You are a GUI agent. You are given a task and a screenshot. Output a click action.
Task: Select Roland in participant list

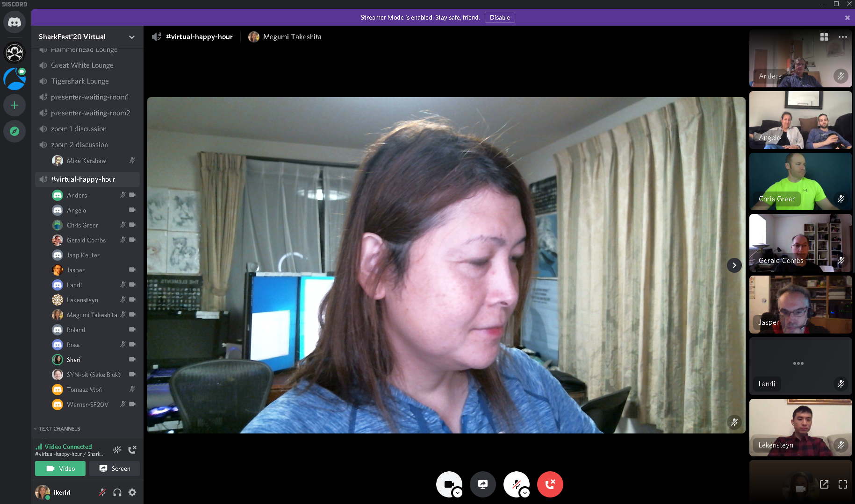94,330
